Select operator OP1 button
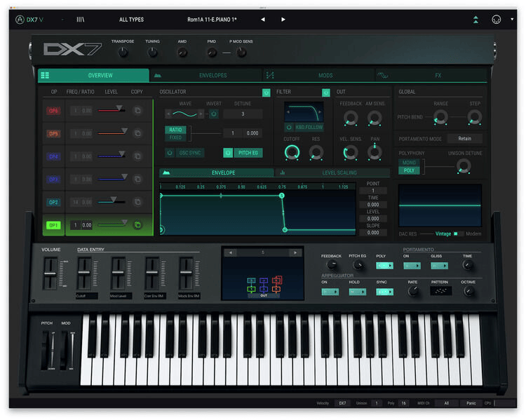This screenshot has height=420, width=526. pyautogui.click(x=53, y=225)
